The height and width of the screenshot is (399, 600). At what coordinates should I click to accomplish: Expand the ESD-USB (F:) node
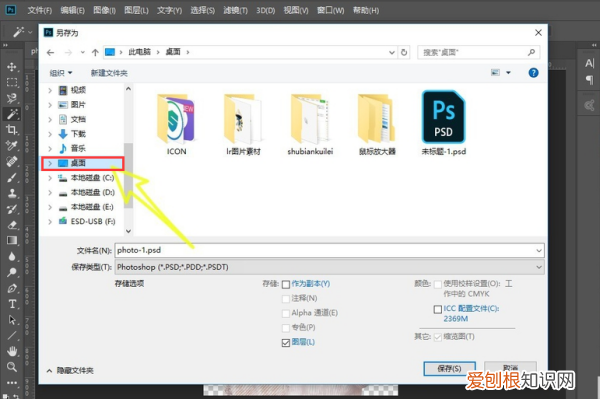point(50,221)
